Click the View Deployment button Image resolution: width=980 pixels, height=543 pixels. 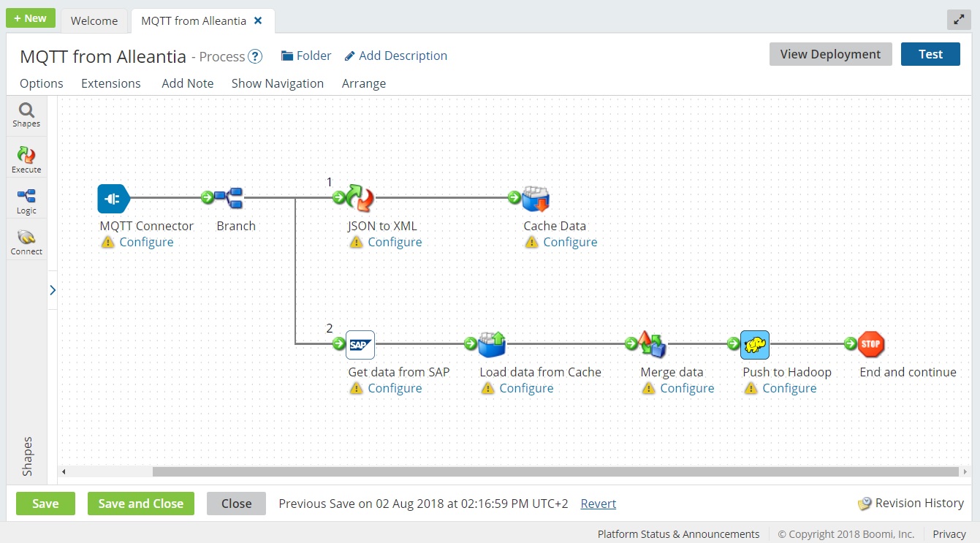pos(831,54)
